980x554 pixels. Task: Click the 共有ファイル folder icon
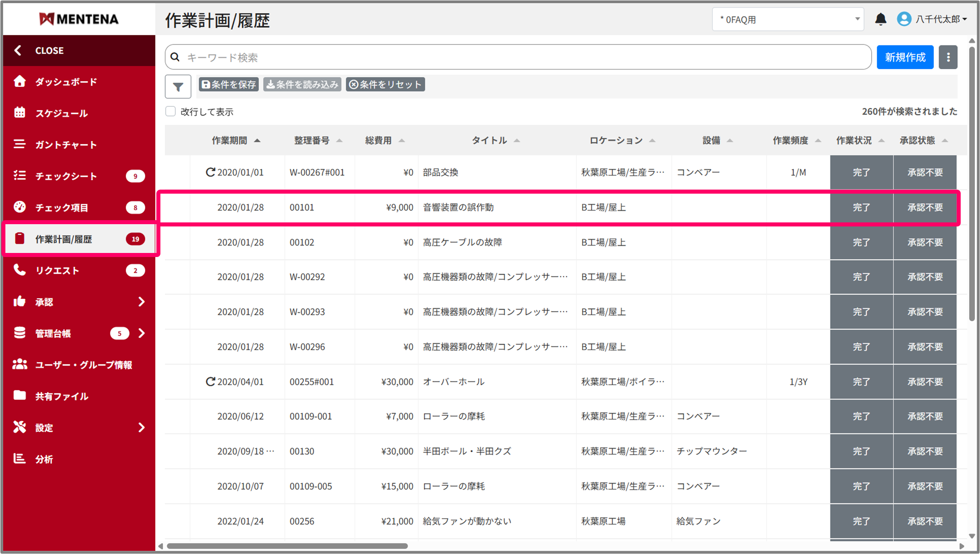click(19, 395)
